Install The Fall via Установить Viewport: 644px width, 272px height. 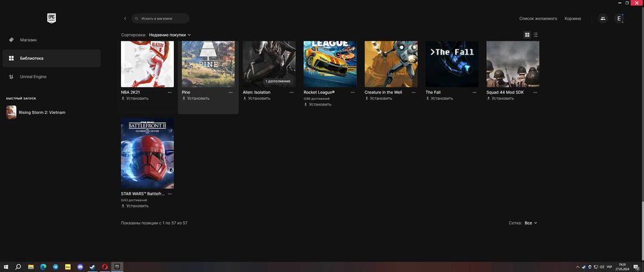pyautogui.click(x=439, y=99)
